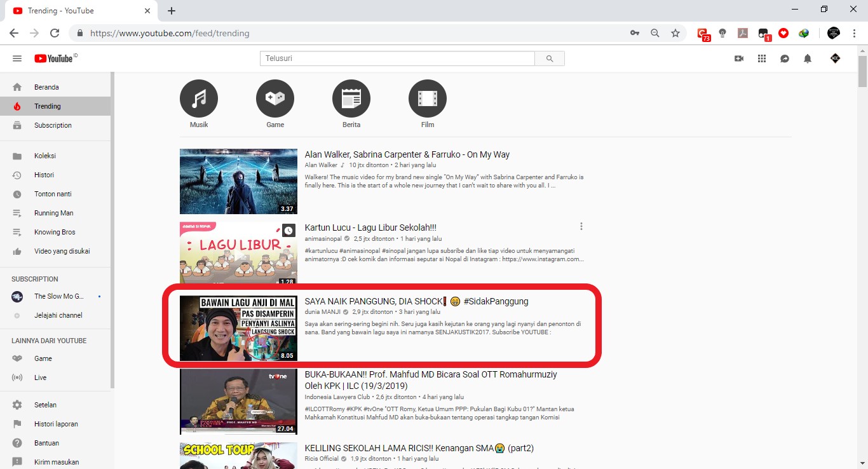
Task: Open the black extension with 1 badge
Action: (x=764, y=34)
